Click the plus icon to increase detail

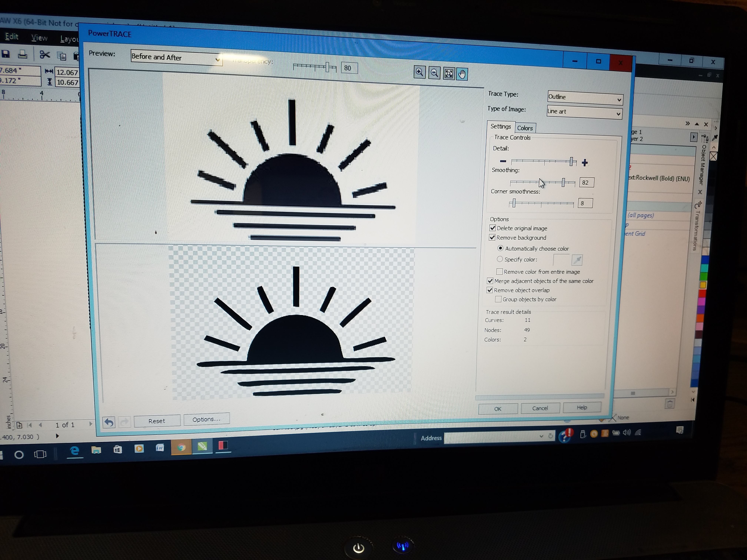coord(585,163)
